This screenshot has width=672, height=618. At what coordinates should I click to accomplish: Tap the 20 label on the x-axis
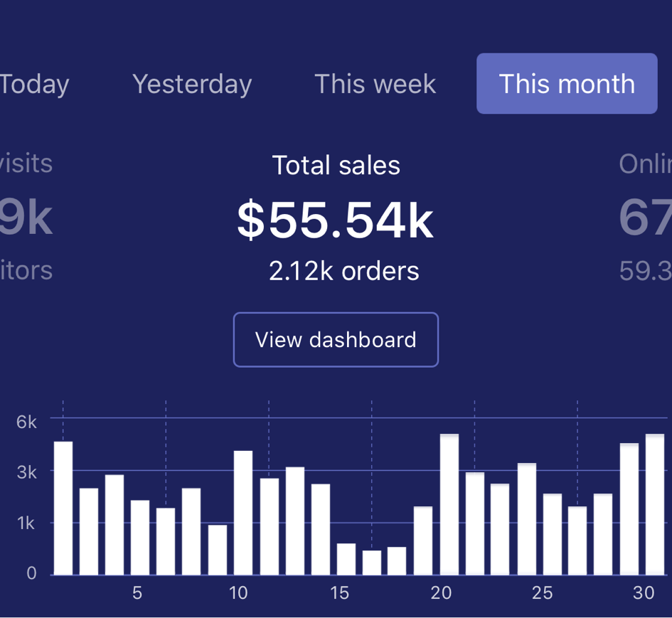click(x=442, y=592)
